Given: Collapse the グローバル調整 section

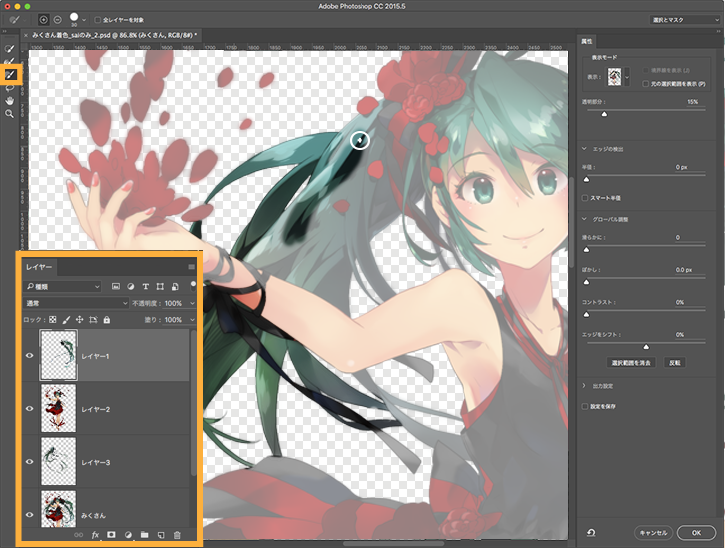Looking at the screenshot, I should click(x=584, y=219).
